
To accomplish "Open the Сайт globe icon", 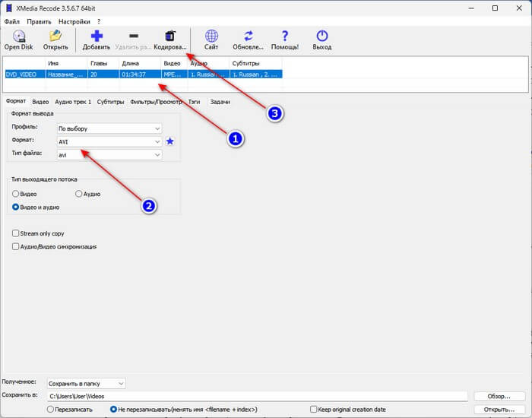I will point(212,36).
